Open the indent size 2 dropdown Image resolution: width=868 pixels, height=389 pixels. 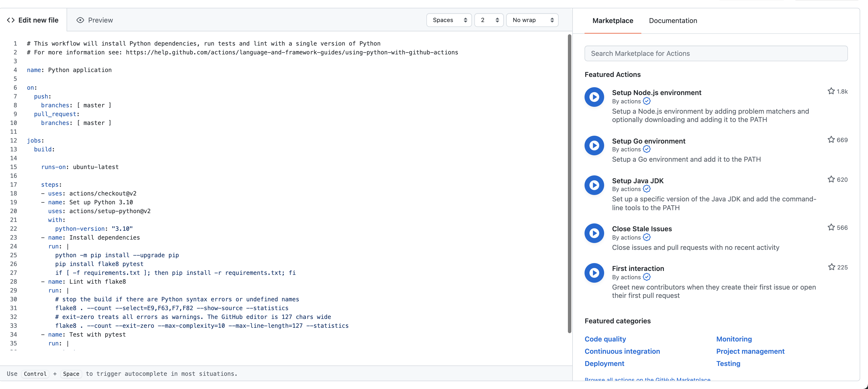(x=489, y=20)
